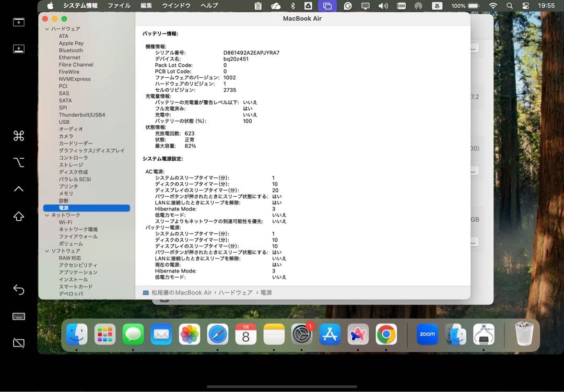Collapse the ネットワーク section in the sidebar
The height and width of the screenshot is (392, 564).
click(x=47, y=215)
